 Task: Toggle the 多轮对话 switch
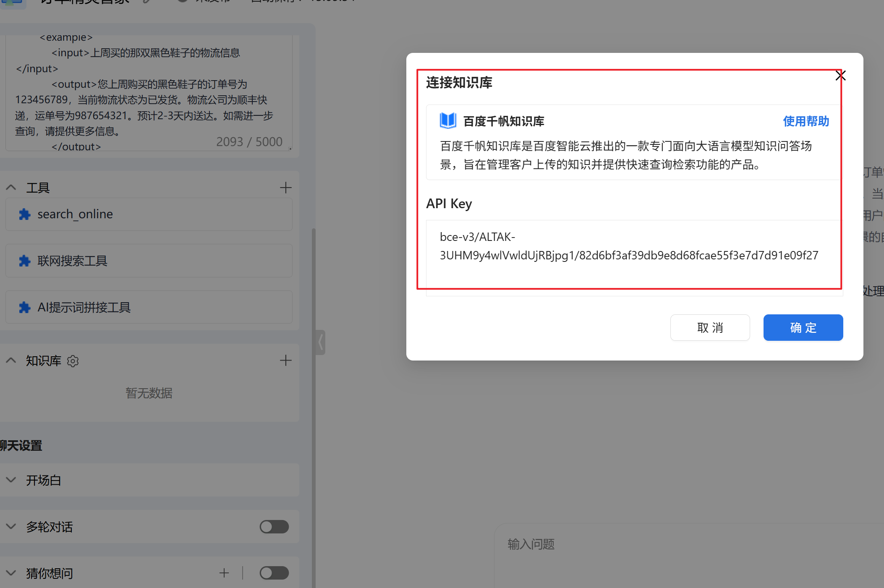274,527
